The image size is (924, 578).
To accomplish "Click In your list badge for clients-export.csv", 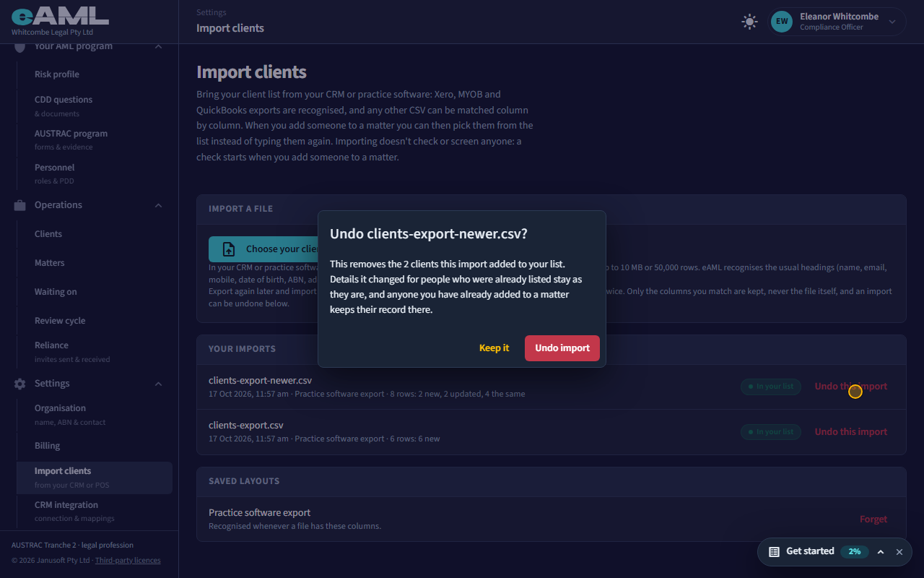I will click(x=771, y=432).
